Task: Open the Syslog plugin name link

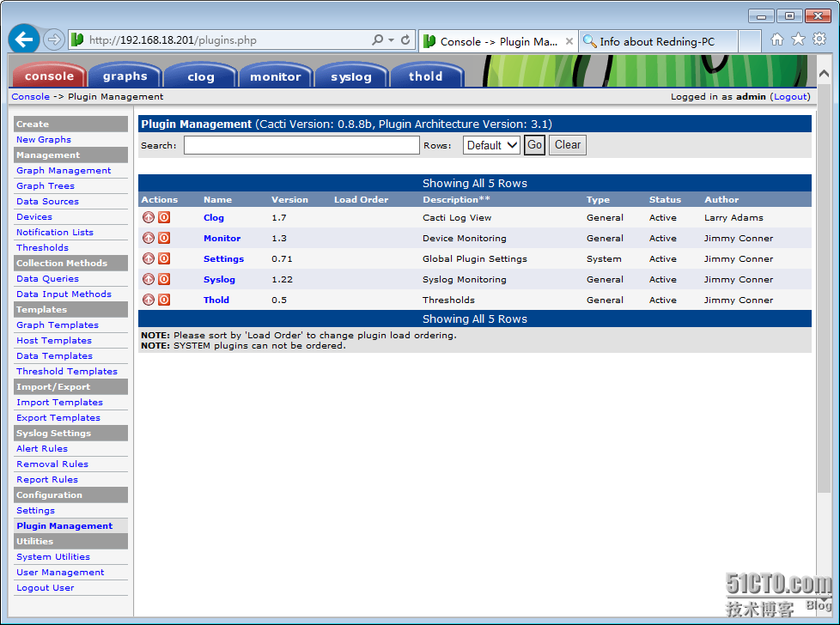Action: (219, 279)
